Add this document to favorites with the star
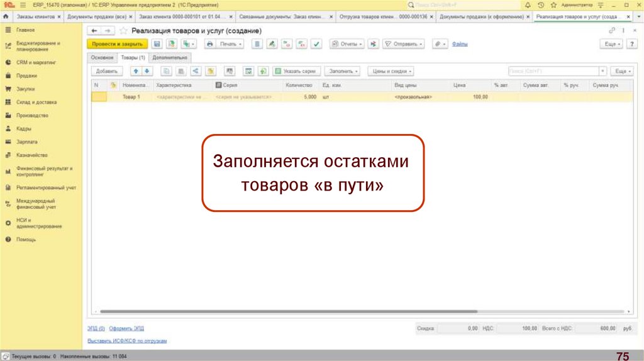644x361 pixels. pos(123,30)
